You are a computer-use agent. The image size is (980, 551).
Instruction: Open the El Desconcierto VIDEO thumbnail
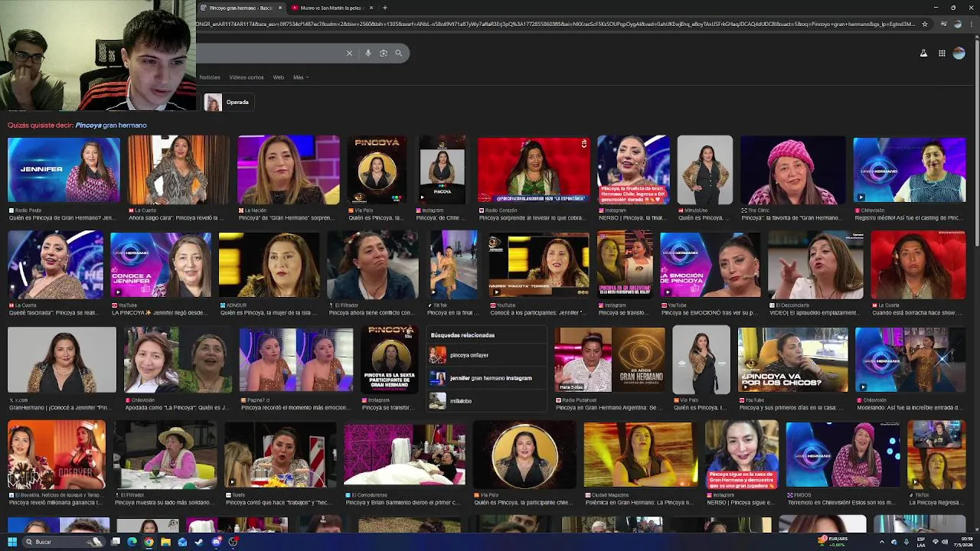click(815, 265)
